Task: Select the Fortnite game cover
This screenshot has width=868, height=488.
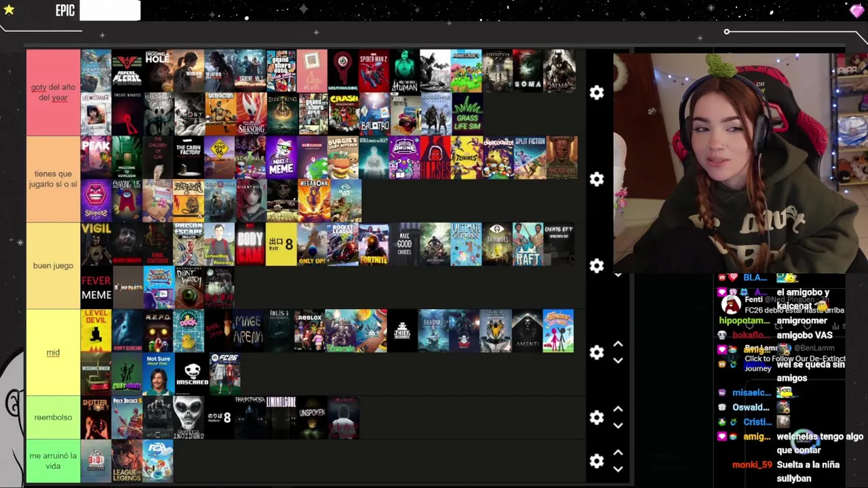Action: click(x=374, y=244)
